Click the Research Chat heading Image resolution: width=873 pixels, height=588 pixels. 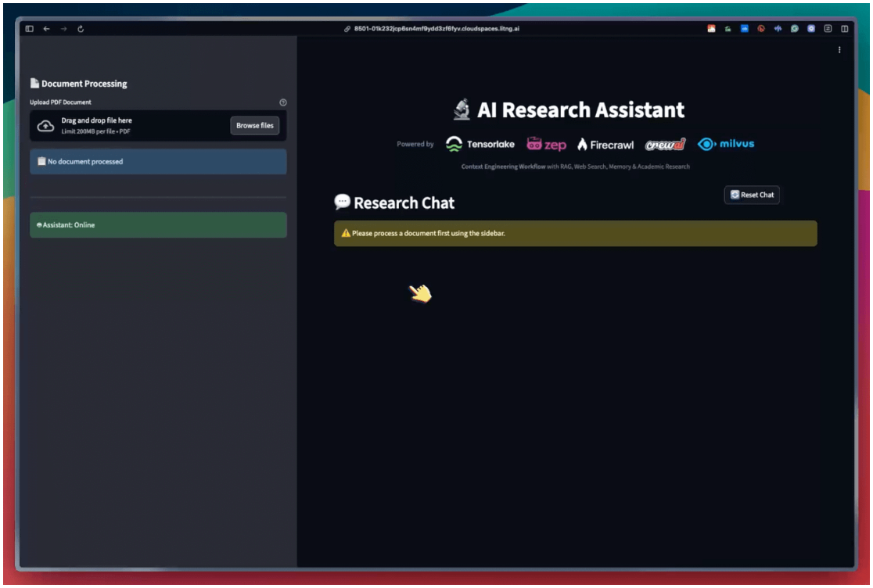404,203
